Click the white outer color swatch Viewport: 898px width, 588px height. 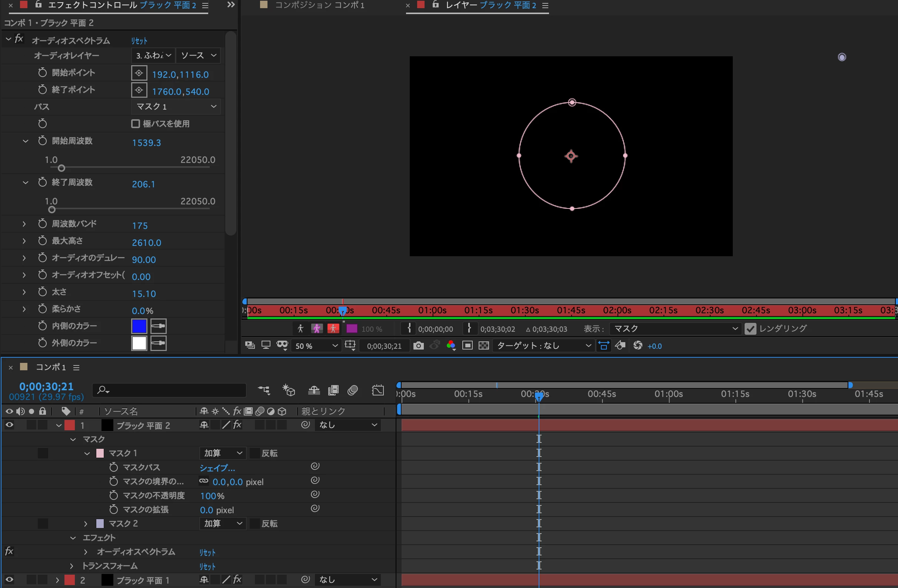click(x=139, y=343)
